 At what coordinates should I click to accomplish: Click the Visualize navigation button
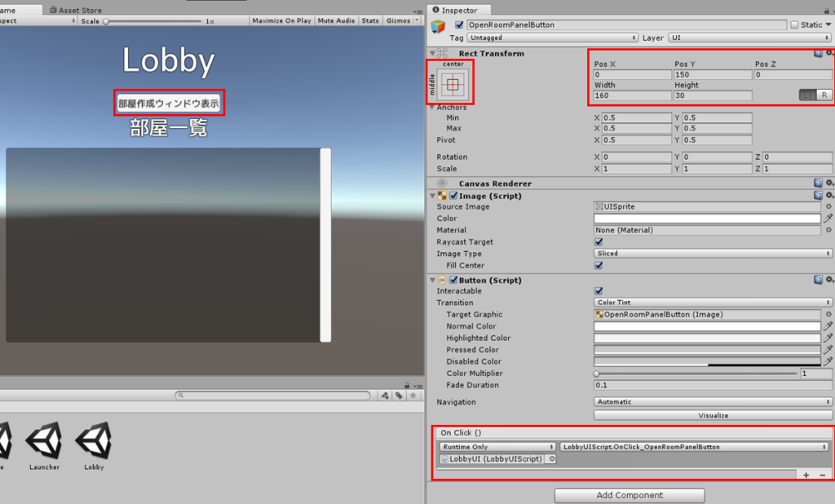tap(712, 415)
